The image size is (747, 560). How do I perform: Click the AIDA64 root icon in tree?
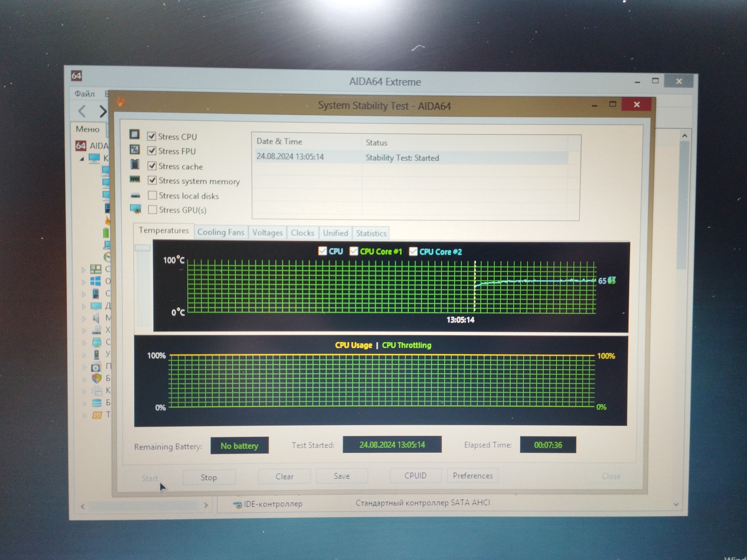pos(81,146)
